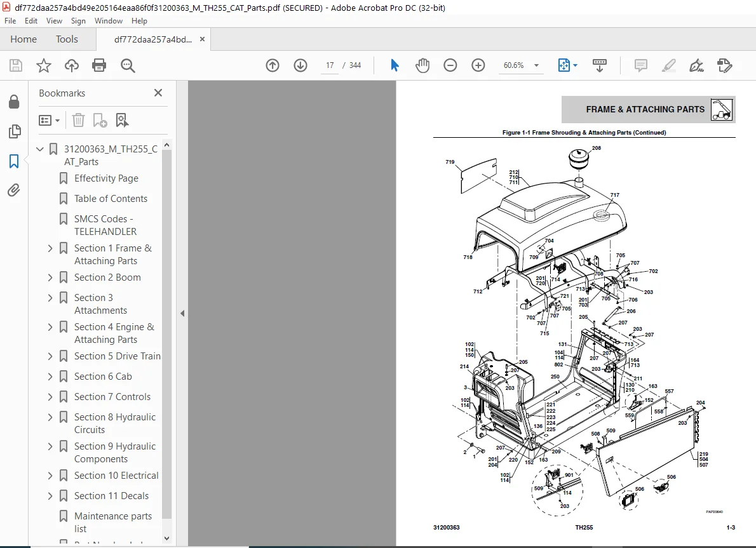Click Fit page view icon

pyautogui.click(x=564, y=65)
